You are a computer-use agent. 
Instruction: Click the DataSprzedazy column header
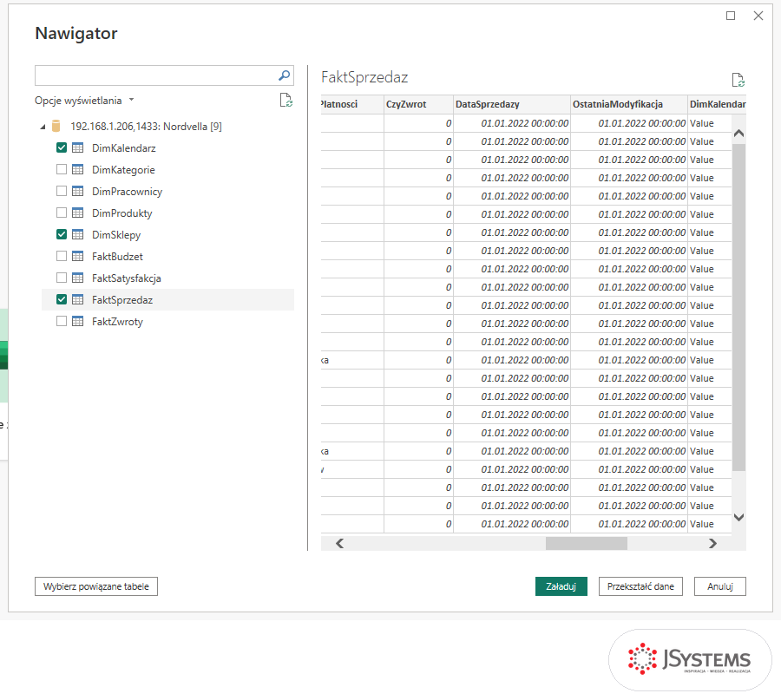point(511,104)
